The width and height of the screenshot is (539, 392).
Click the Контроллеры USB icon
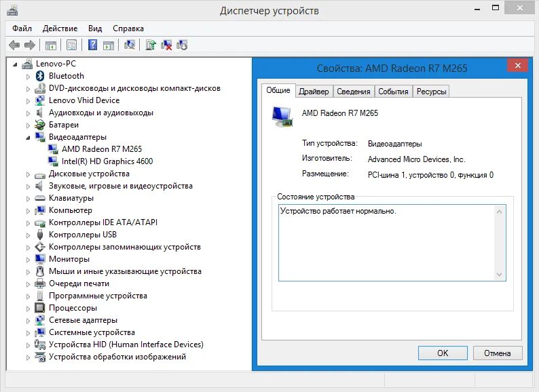tap(40, 235)
